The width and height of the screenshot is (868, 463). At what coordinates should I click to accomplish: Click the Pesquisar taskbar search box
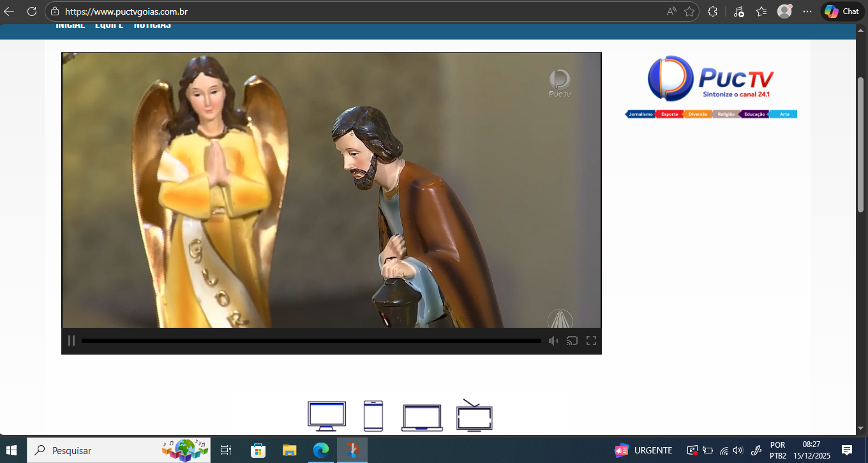pos(119,450)
